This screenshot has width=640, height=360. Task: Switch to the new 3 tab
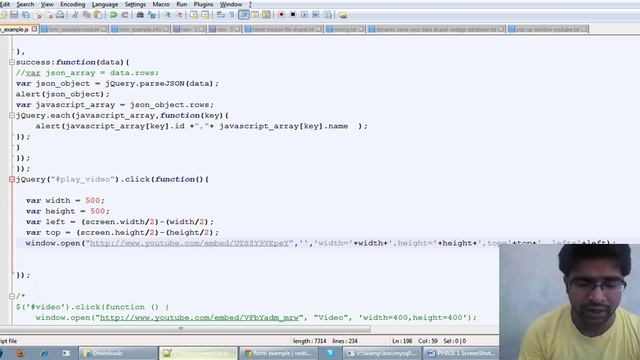coord(225,29)
